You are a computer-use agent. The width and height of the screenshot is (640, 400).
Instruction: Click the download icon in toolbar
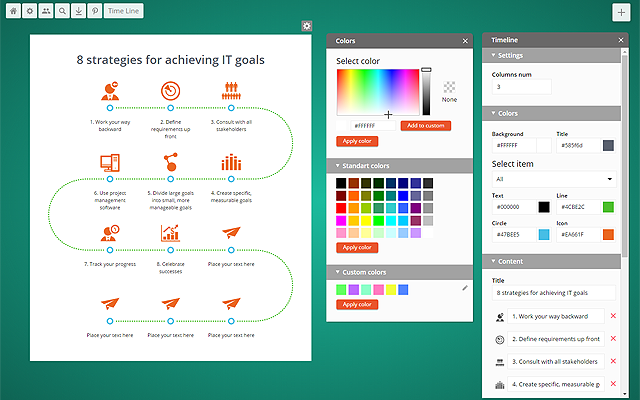78,11
